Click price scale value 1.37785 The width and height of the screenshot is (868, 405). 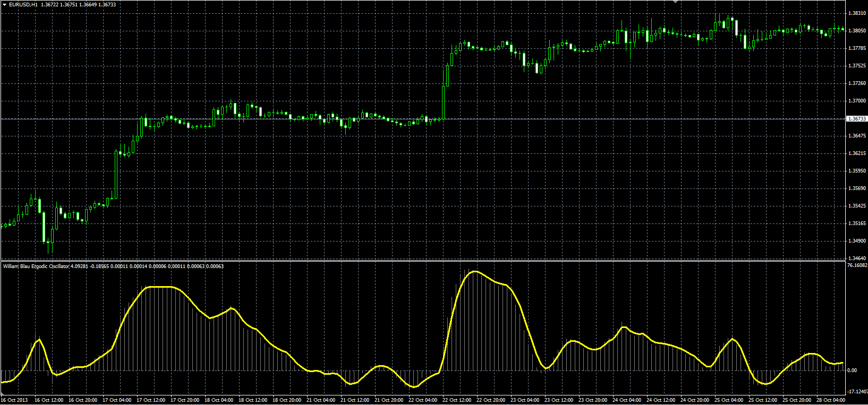[x=857, y=48]
